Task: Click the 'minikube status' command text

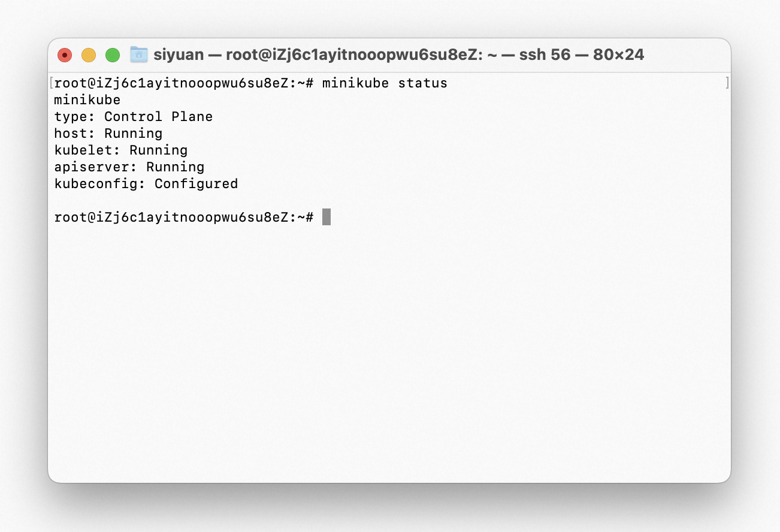Action: (385, 83)
